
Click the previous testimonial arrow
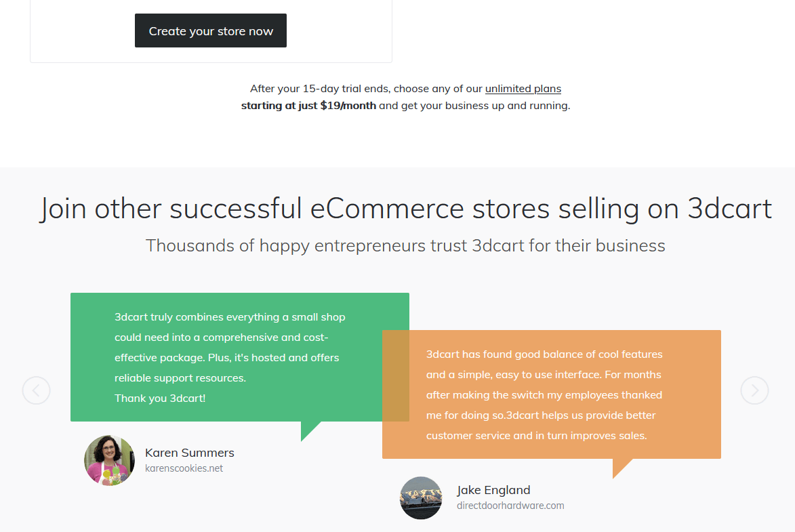pos(37,390)
